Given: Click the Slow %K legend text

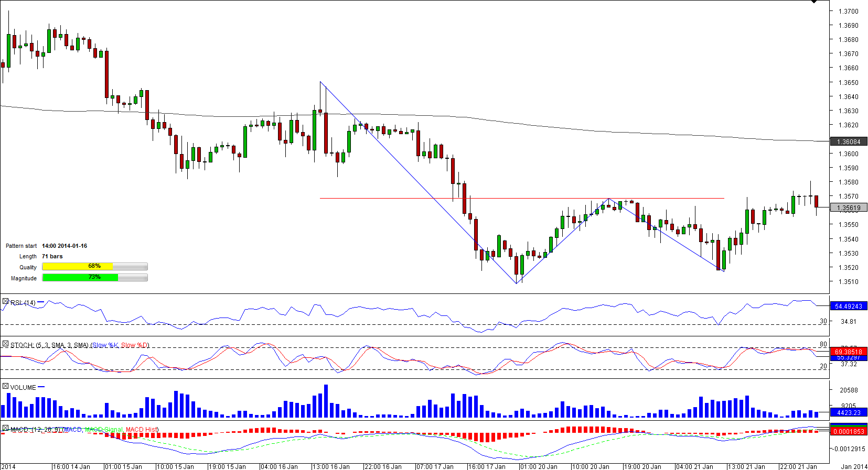Looking at the screenshot, I should point(105,345).
